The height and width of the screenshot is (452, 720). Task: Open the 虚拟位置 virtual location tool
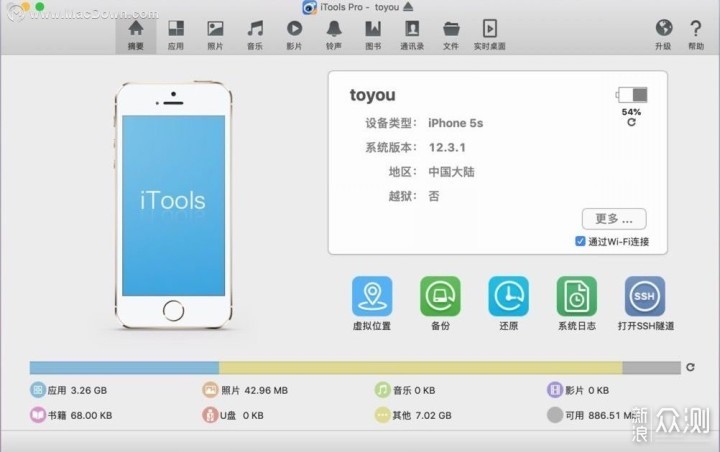click(x=371, y=297)
